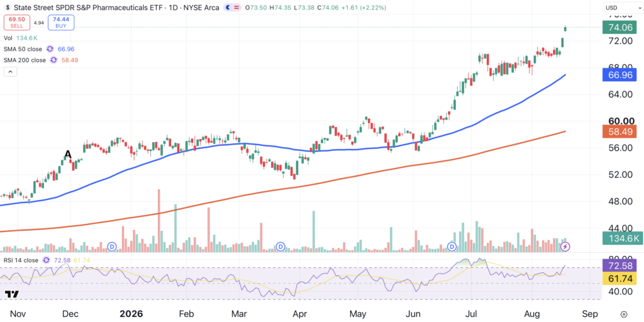This screenshot has height=322, width=644.
Task: Click SMA 50 legend value 66.96
Action: tap(65, 49)
